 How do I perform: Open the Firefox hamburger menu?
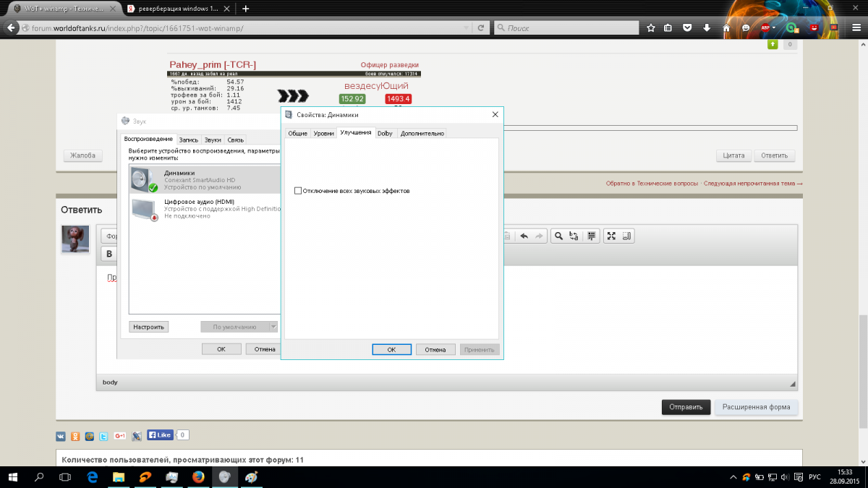point(856,27)
